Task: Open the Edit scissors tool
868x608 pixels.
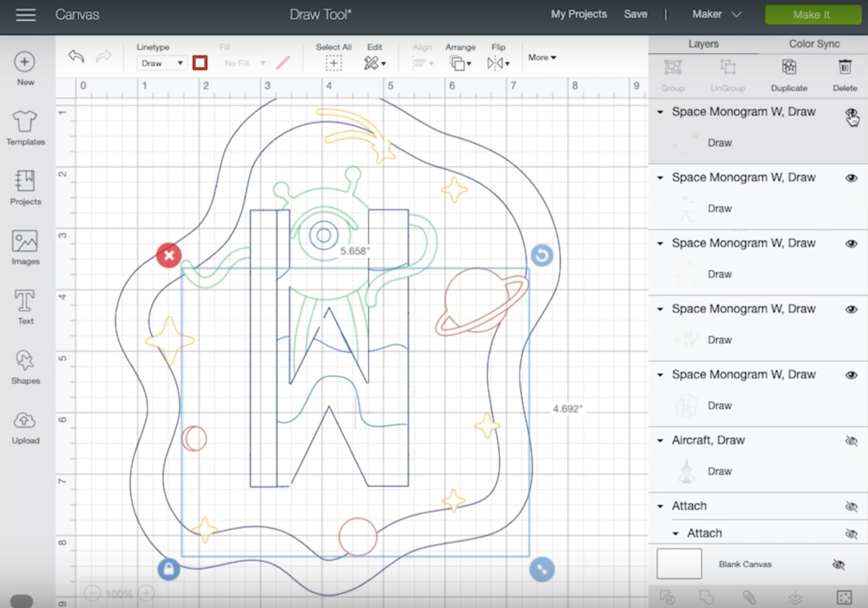Action: (374, 63)
